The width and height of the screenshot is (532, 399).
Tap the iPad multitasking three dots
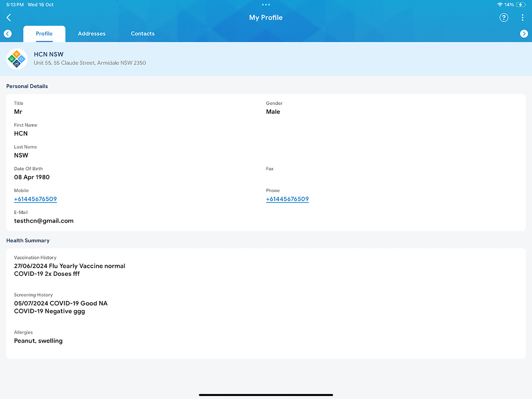click(266, 5)
